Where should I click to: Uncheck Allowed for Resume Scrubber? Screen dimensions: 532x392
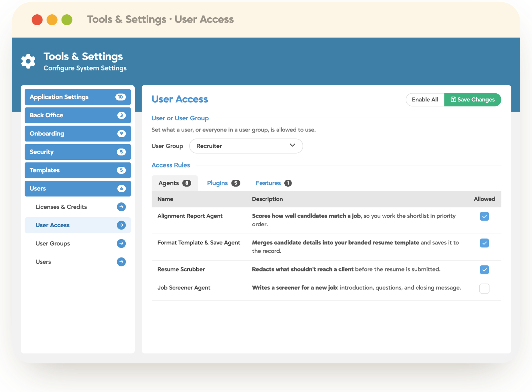tap(484, 270)
